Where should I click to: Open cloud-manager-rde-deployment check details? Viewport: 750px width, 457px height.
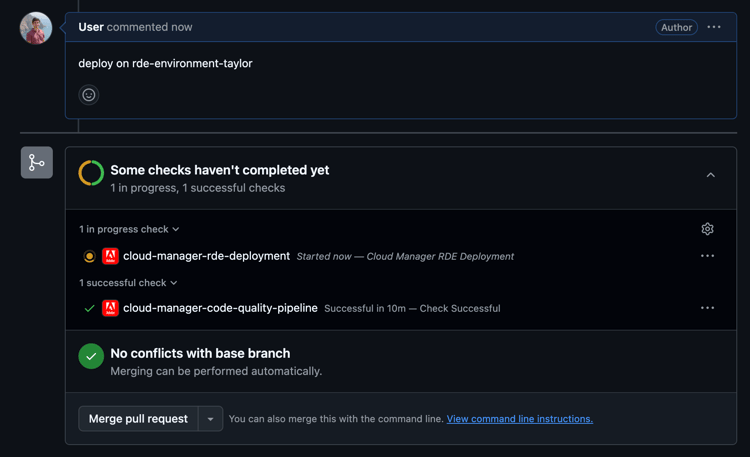coord(206,256)
